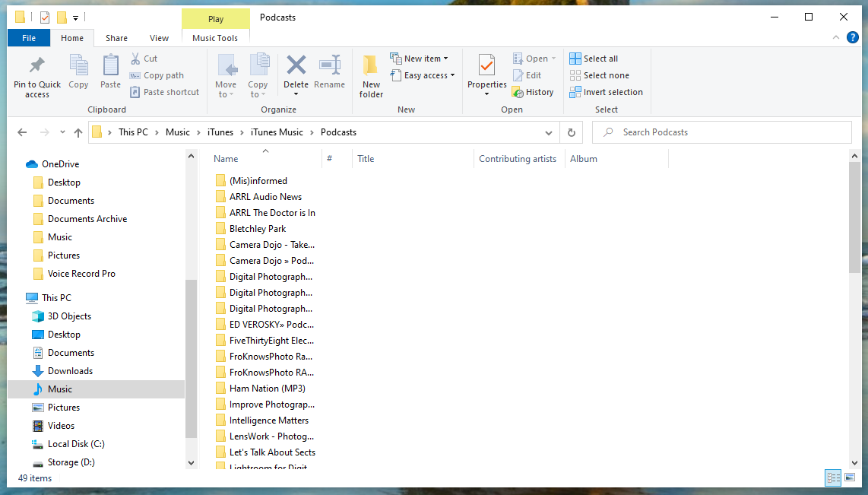Click the file list vertical scrollbar down arrow
Screen dimensions: 868x495
854,463
